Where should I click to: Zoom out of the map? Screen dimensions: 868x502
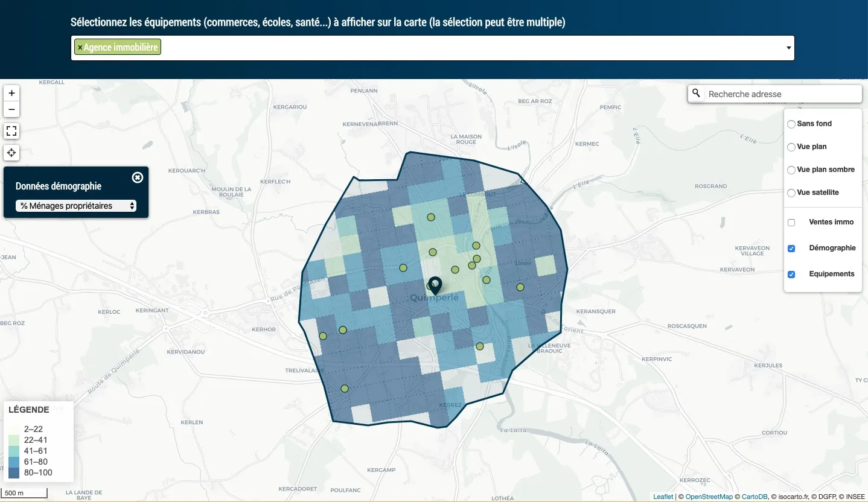point(11,109)
